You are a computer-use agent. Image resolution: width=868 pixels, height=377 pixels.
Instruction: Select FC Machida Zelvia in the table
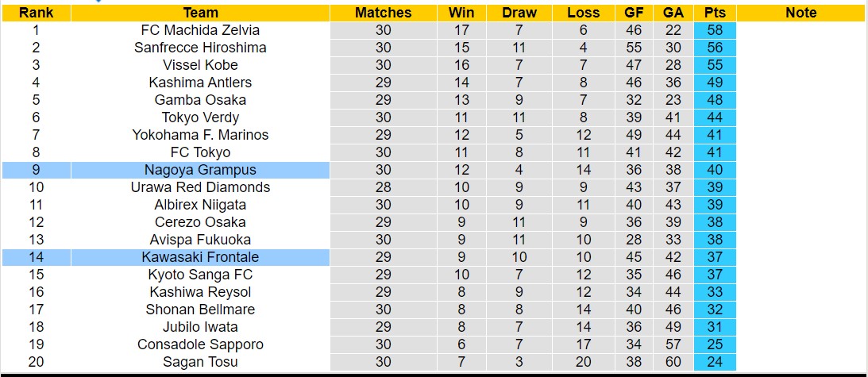200,30
